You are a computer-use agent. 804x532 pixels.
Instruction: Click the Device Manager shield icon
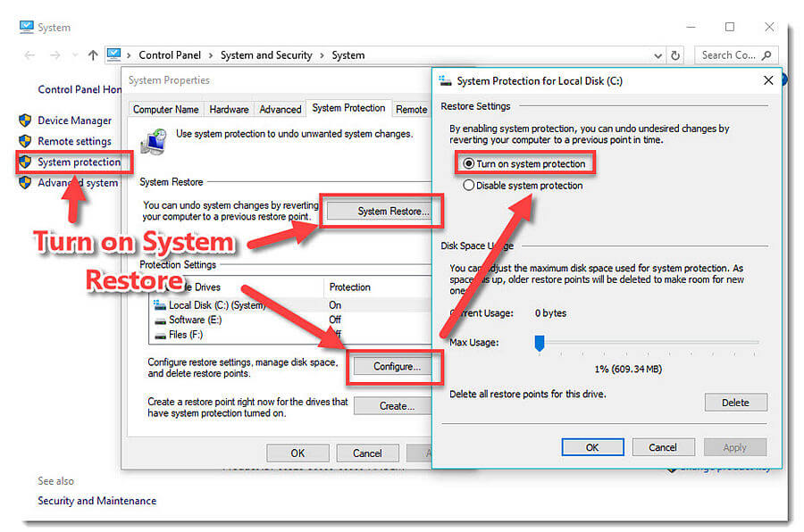click(x=25, y=121)
